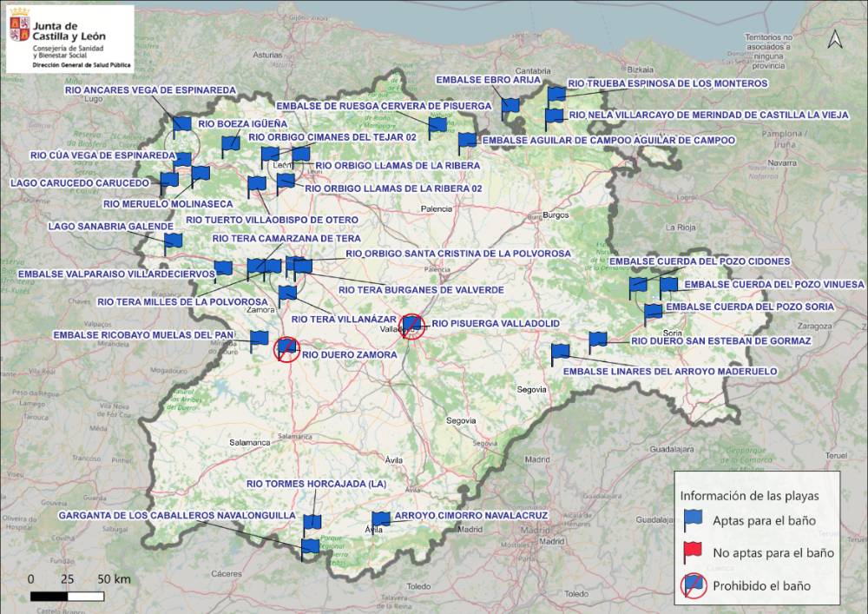Click the Embalse Ebro Arija flag

click(510, 109)
